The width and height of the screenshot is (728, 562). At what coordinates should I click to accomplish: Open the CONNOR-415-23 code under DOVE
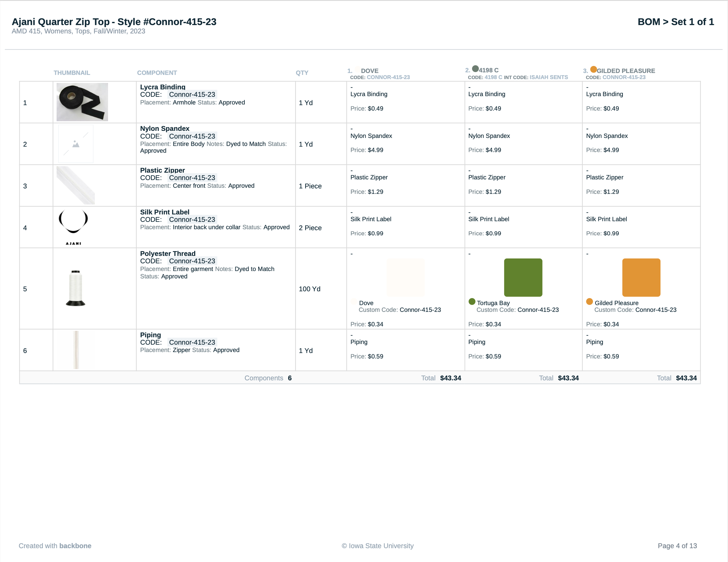[388, 77]
